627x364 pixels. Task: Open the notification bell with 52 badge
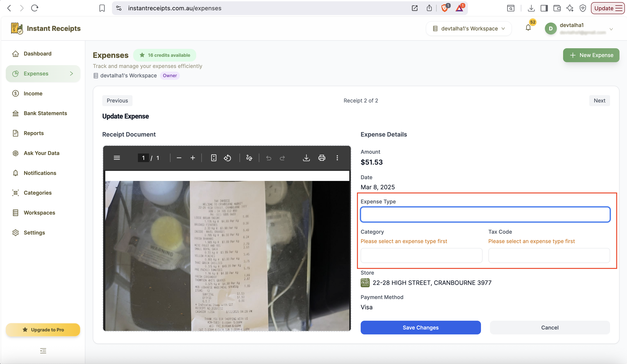pyautogui.click(x=529, y=28)
